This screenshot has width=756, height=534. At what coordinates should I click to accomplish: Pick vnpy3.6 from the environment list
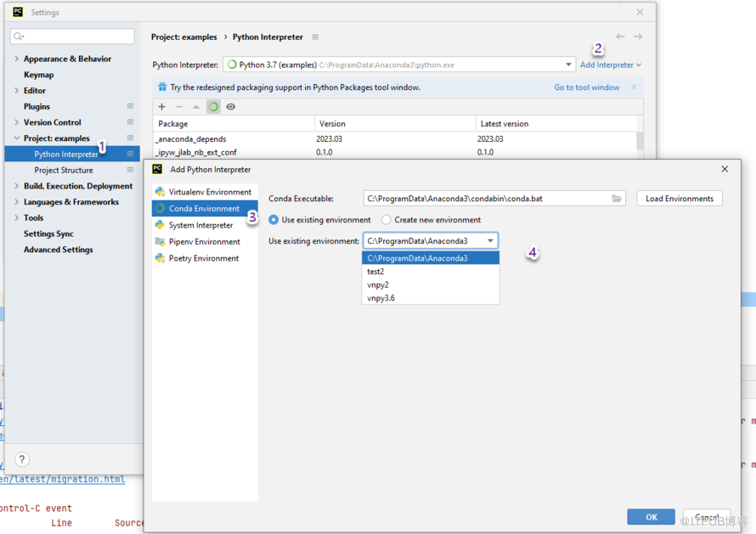point(381,298)
